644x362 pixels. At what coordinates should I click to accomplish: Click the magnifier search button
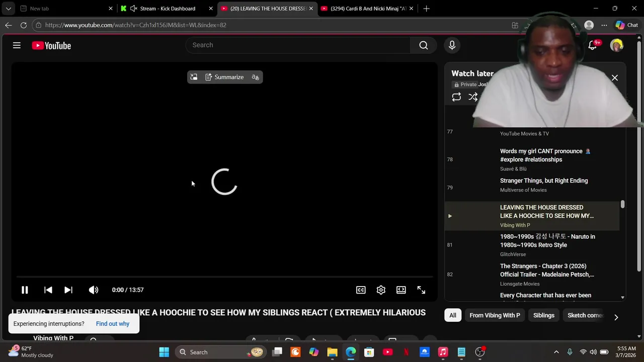[424, 45]
